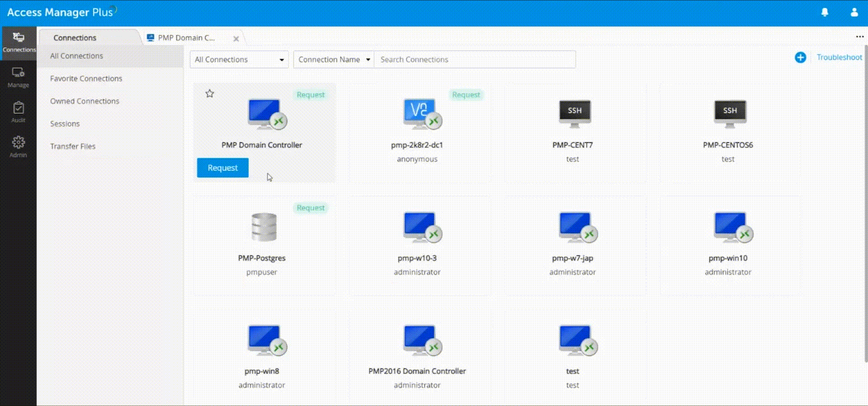
Task: Click the pmp-w7-jap RDP icon
Action: pos(578,227)
